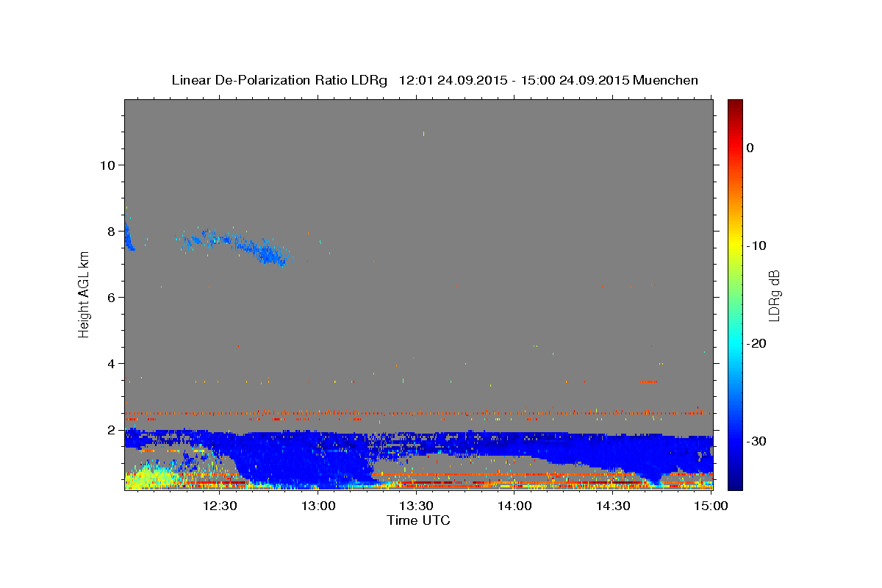Click the height tick label 8

(112, 231)
